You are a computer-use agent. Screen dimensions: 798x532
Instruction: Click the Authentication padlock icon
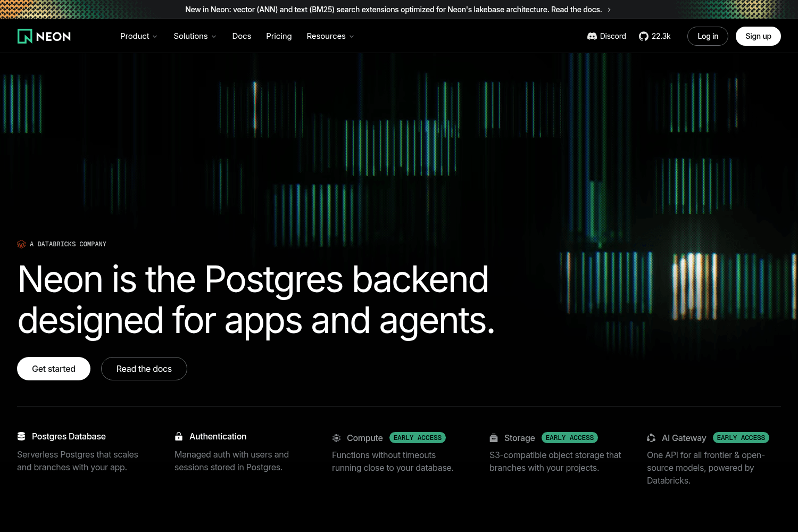179,436
